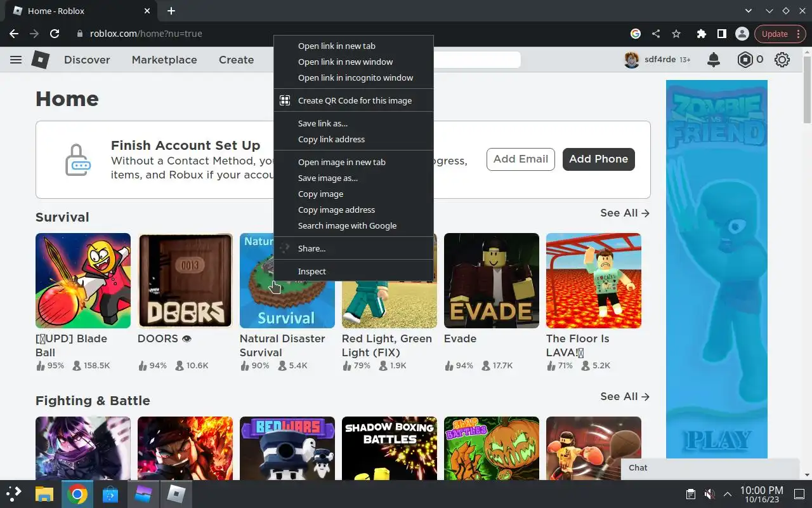Open the Slap Battles game thumbnail
This screenshot has width=812, height=508.
[x=492, y=448]
